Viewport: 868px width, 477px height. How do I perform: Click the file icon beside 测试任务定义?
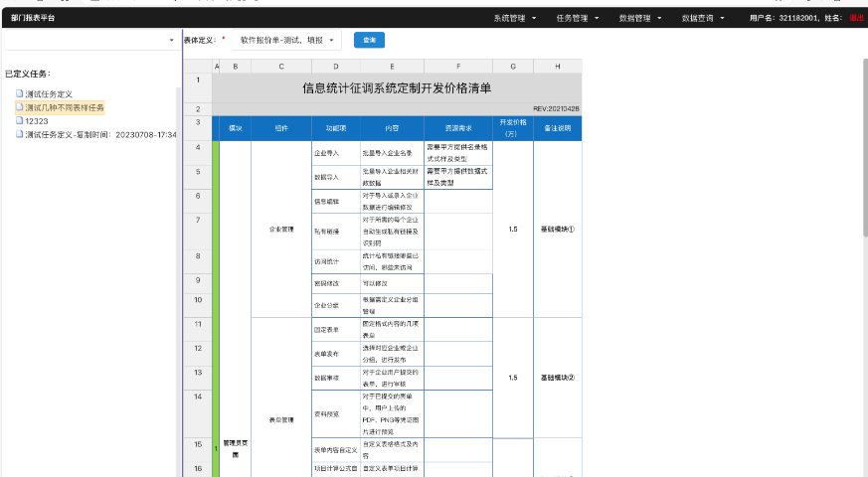(x=19, y=93)
